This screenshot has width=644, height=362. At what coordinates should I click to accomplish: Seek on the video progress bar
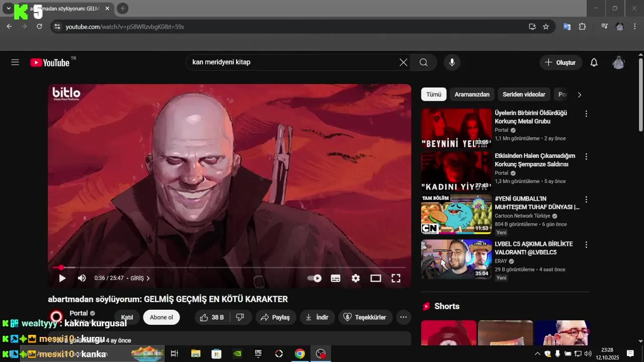(229, 267)
